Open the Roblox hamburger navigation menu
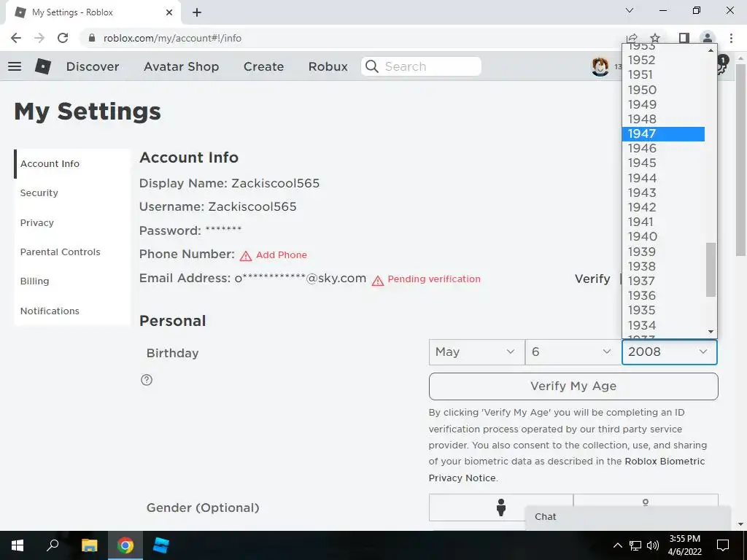The height and width of the screenshot is (560, 747). 15,66
